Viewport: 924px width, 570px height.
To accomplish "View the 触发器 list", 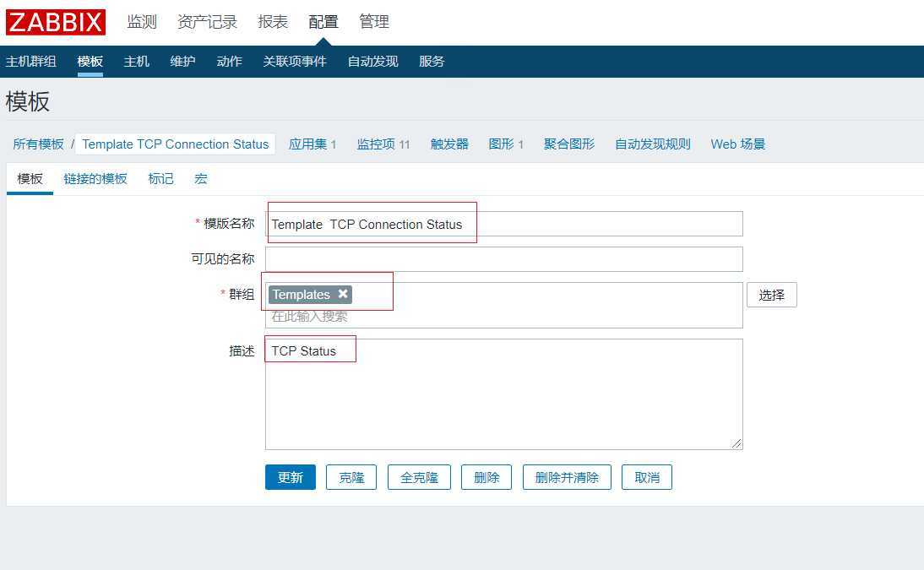I will pyautogui.click(x=449, y=144).
